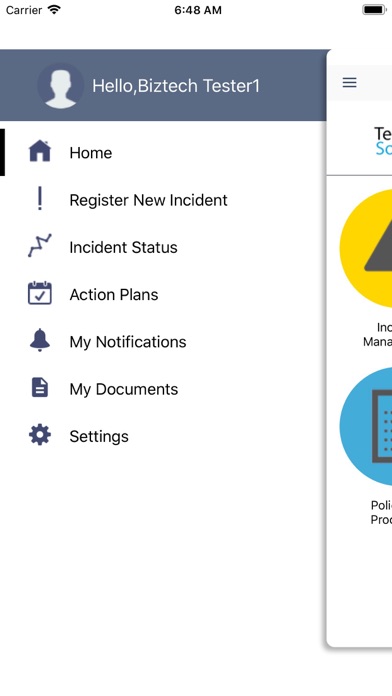Go to Action Plans

click(x=163, y=294)
